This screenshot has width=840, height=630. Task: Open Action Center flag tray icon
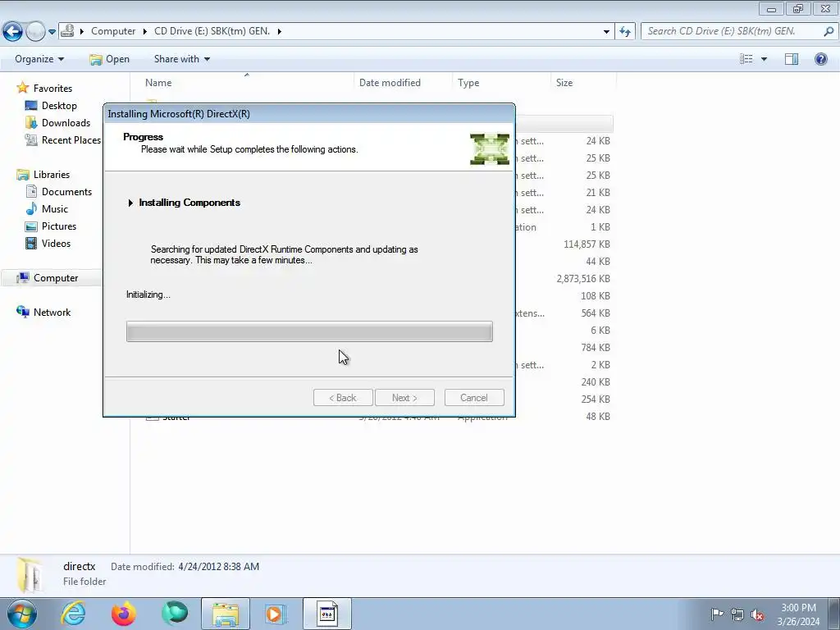[717, 614]
